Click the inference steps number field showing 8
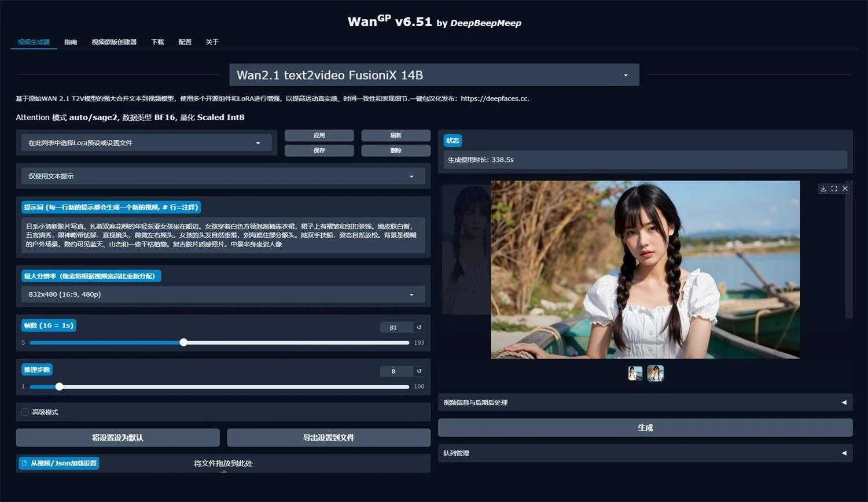The height and width of the screenshot is (502, 868). click(396, 371)
